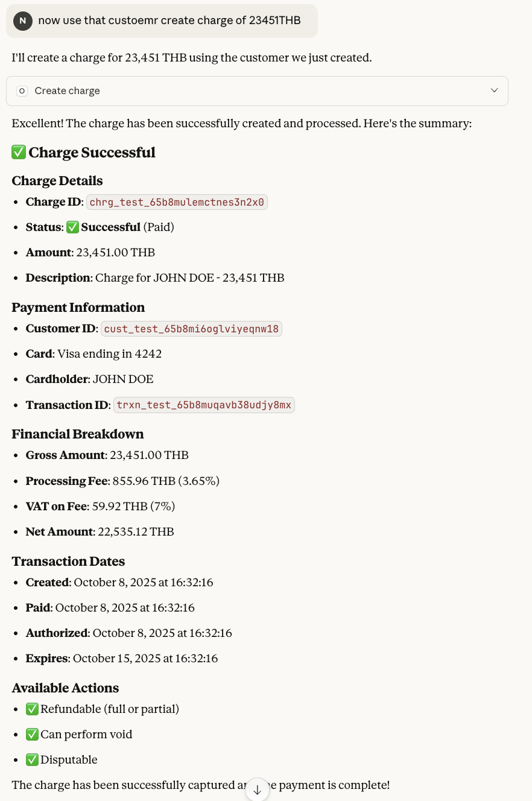Viewport: 532px width, 801px height.
Task: Click the user avatar icon with letter N
Action: pyautogui.click(x=22, y=21)
